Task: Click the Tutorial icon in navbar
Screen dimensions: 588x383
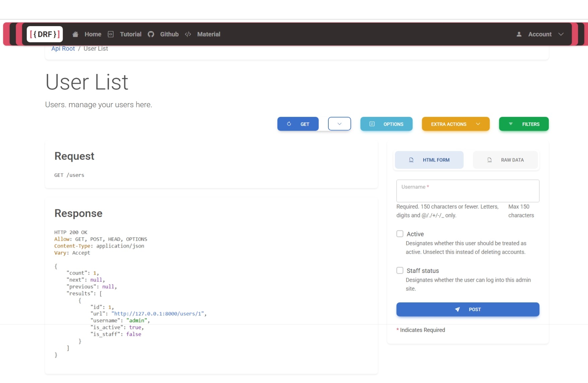Action: click(x=111, y=34)
